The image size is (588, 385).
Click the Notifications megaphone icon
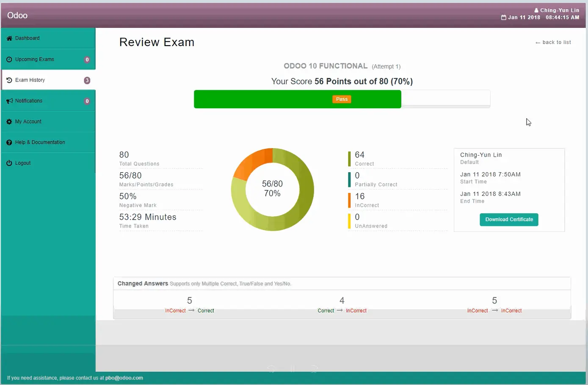click(9, 101)
